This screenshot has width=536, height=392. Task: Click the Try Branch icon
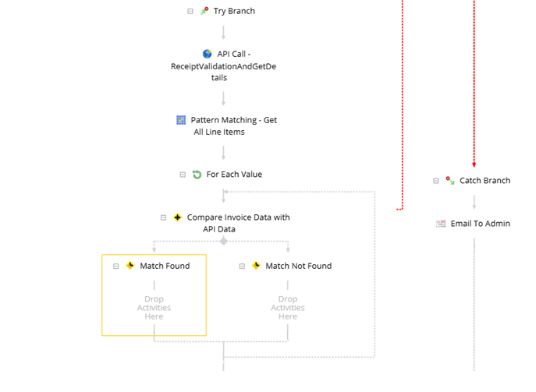coord(204,11)
